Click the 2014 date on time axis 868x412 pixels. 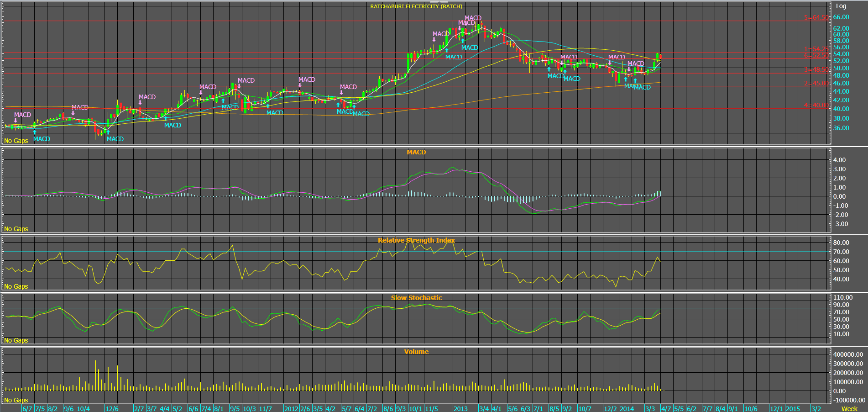627,409
